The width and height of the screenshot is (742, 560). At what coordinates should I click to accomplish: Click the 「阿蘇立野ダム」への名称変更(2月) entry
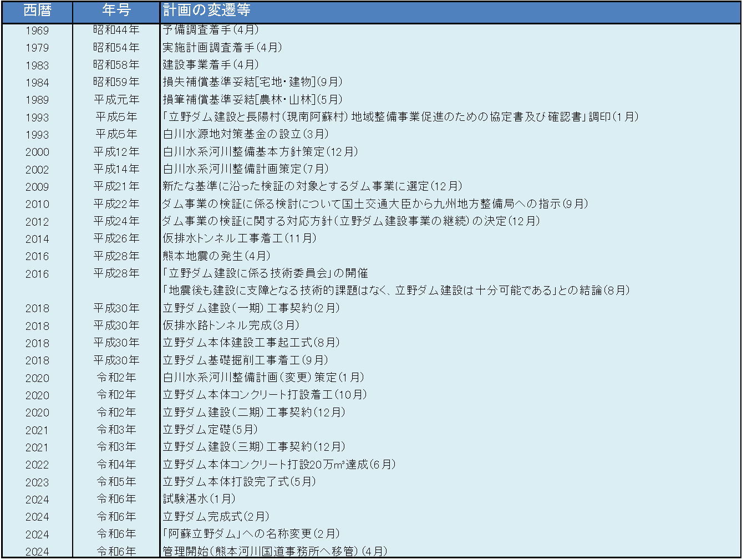(x=251, y=534)
